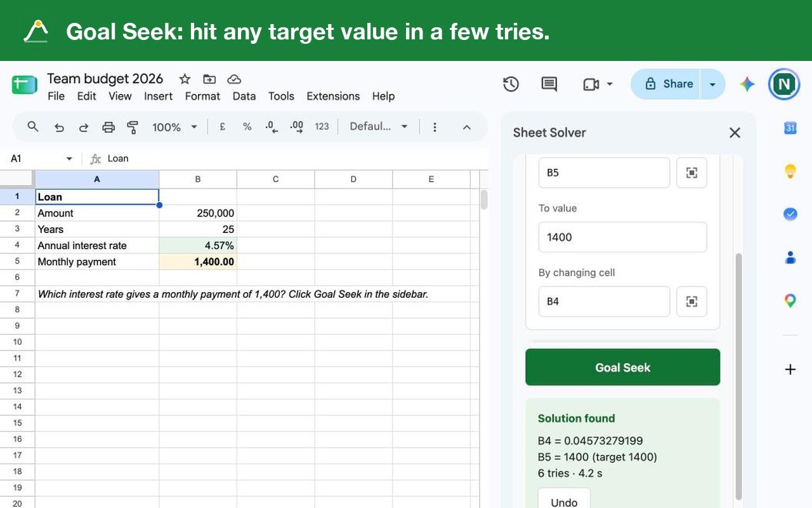Image resolution: width=812 pixels, height=508 pixels.
Task: Select the paint format tool
Action: (133, 127)
